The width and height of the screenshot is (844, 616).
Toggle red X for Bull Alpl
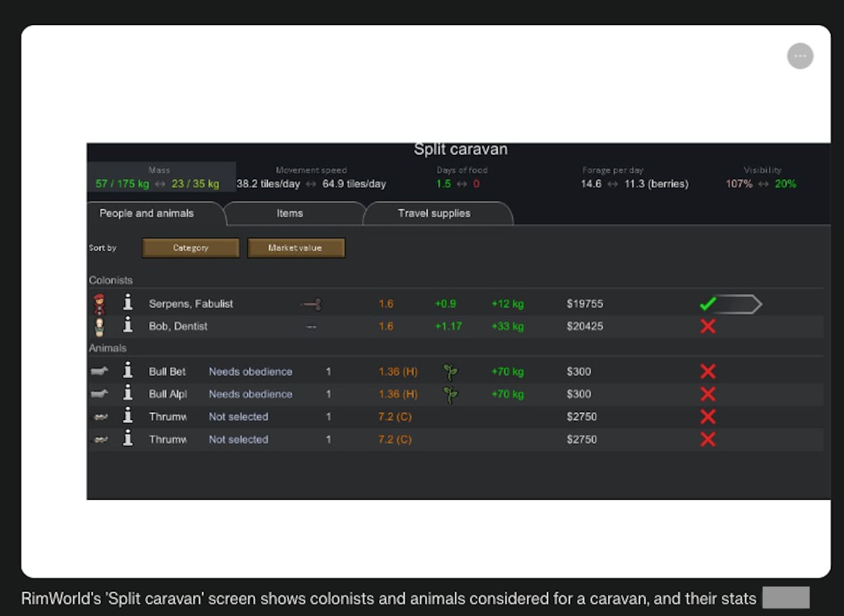tap(708, 394)
